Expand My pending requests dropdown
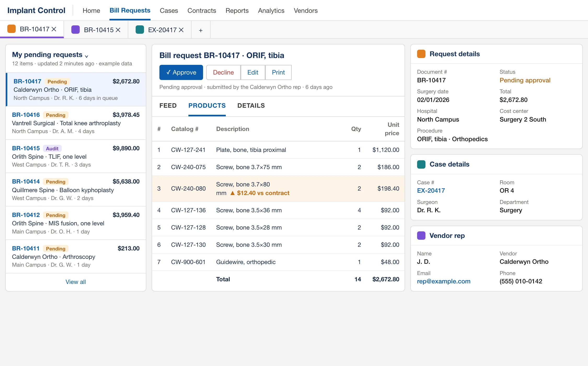The height and width of the screenshot is (366, 588). coord(87,56)
